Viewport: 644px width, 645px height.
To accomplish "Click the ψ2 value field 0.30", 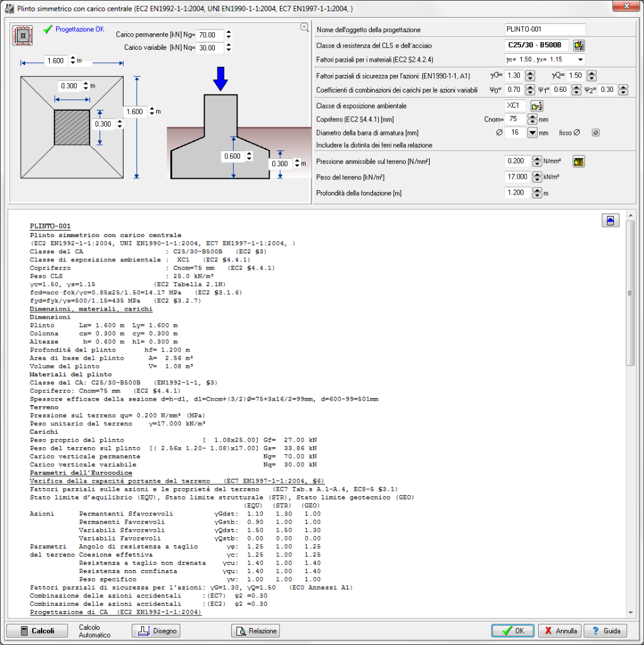I will click(608, 89).
